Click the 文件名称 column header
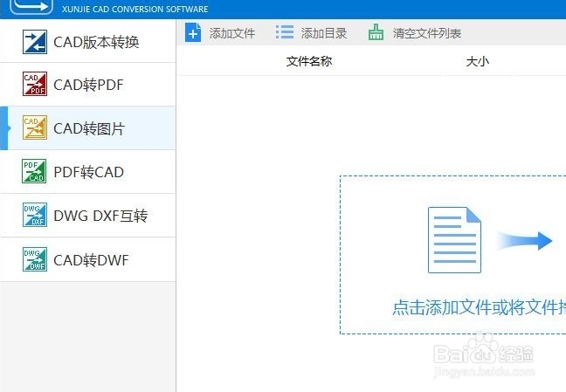The height and width of the screenshot is (392, 566). pos(309,61)
